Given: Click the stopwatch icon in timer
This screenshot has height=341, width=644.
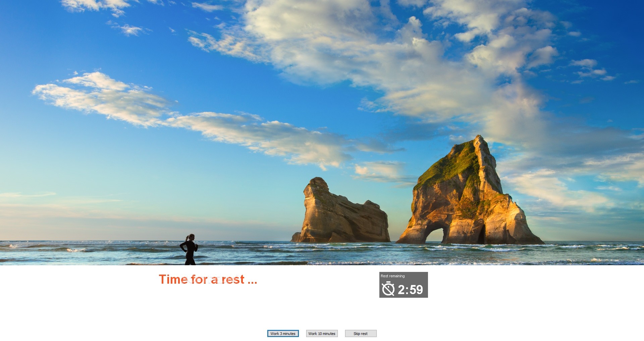Looking at the screenshot, I should [388, 289].
